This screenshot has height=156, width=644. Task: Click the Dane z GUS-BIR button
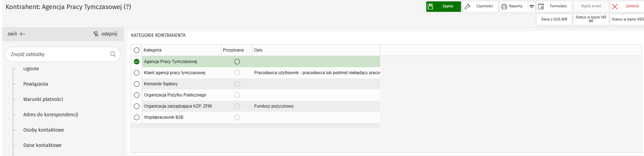[554, 19]
